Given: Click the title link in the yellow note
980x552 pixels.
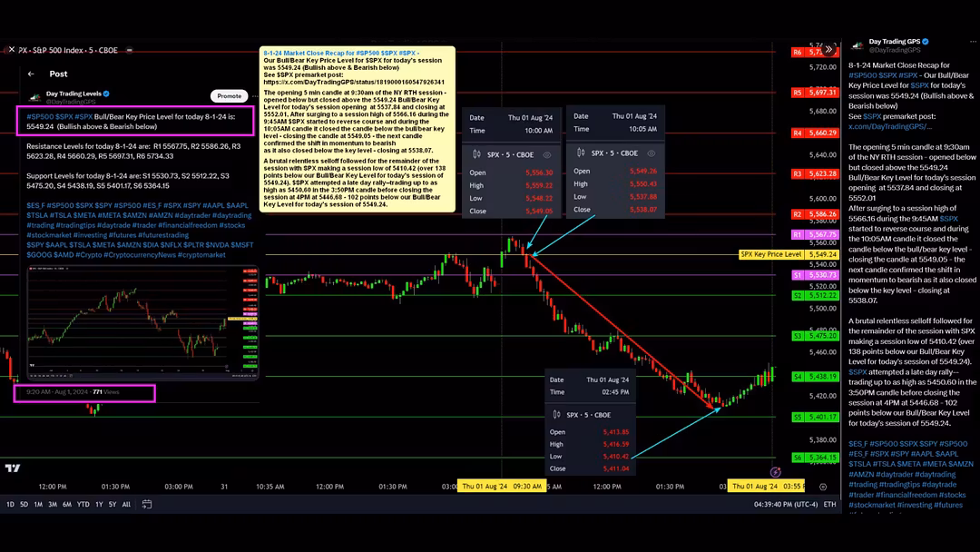Looking at the screenshot, I should [341, 54].
